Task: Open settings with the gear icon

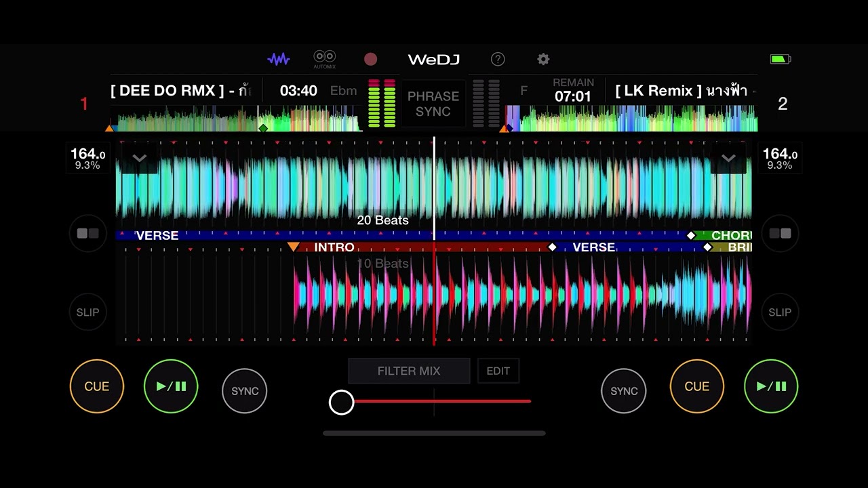Action: click(543, 59)
